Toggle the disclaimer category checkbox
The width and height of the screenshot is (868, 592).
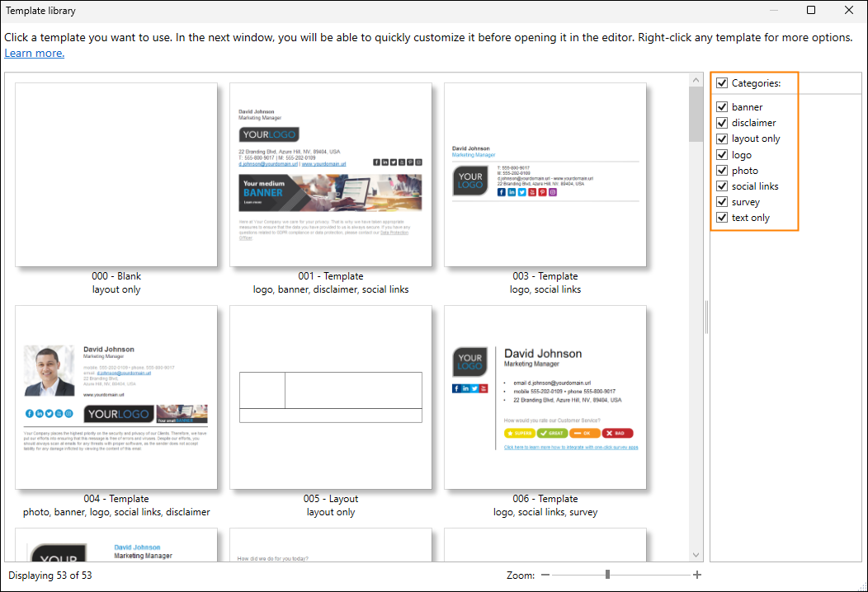coord(722,123)
